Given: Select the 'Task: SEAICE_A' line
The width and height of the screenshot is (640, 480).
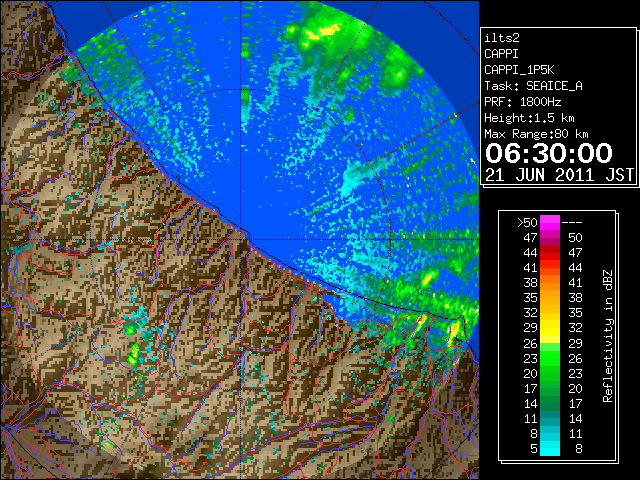Looking at the screenshot, I should [533, 86].
